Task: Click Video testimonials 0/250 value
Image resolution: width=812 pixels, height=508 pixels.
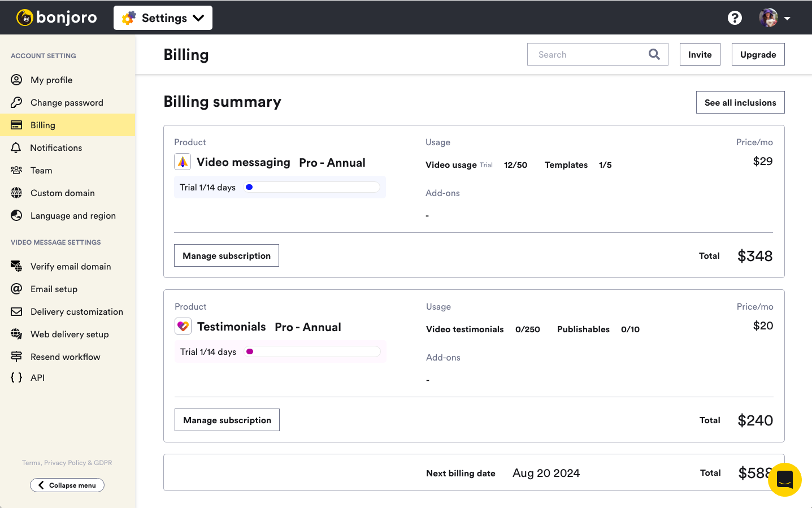Action: 528,329
